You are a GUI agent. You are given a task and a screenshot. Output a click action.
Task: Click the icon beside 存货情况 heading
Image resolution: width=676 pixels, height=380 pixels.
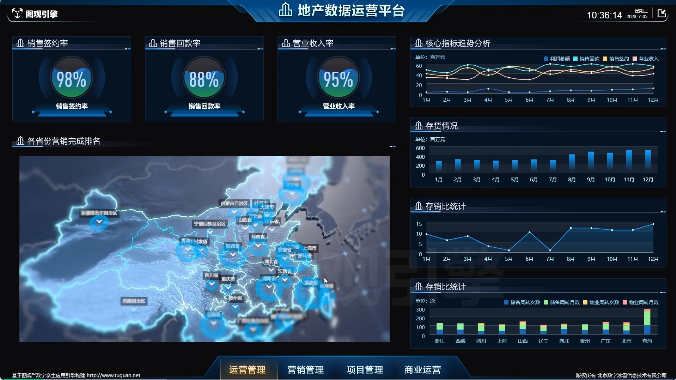pos(418,126)
